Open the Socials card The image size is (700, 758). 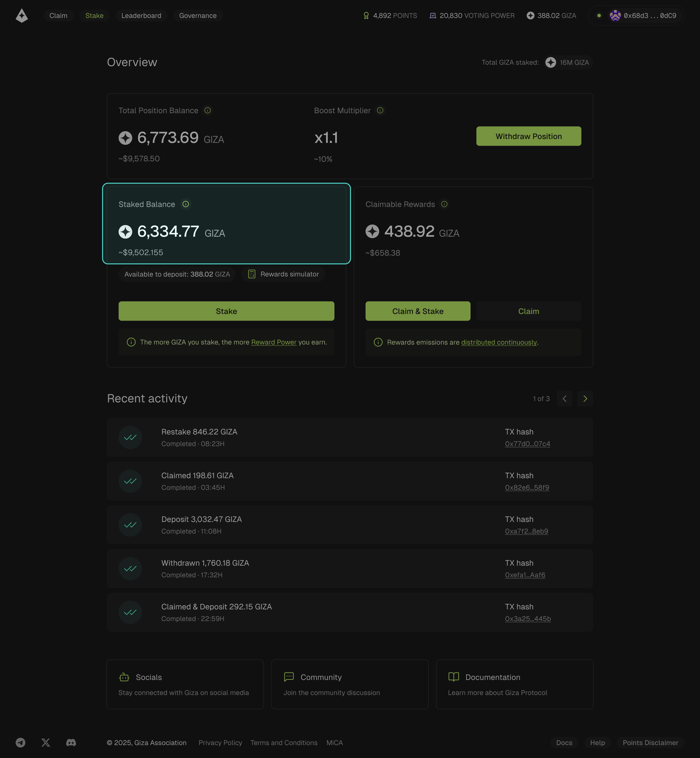185,684
